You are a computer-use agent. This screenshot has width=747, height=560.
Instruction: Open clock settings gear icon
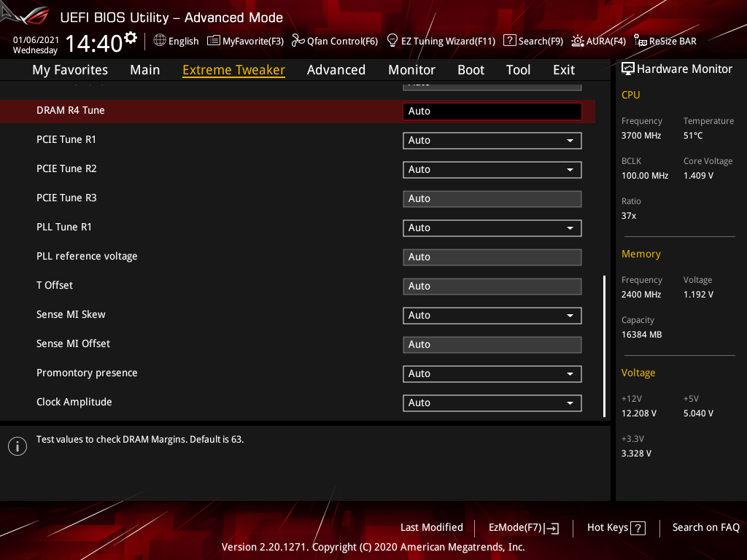[x=131, y=37]
